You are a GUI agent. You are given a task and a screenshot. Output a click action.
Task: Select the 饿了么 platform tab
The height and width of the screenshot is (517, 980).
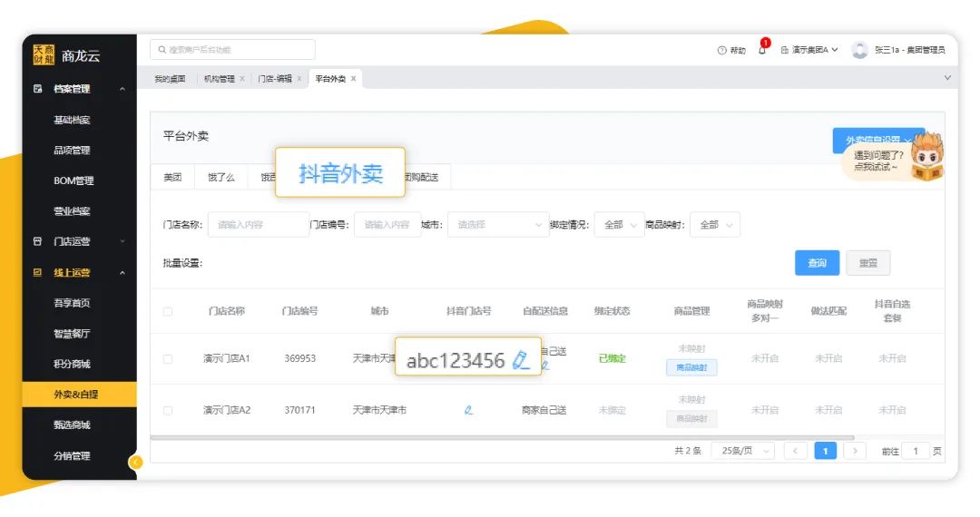point(221,178)
